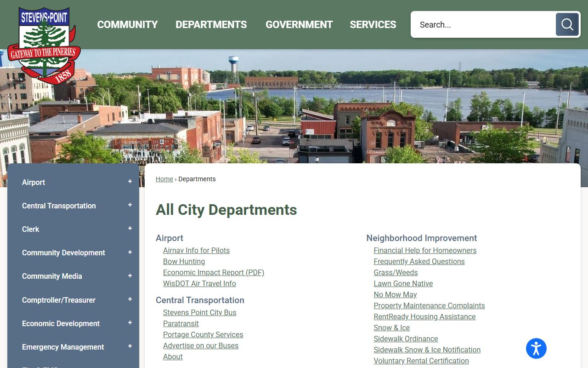
Task: Open Comptroller/Treasurer sidebar link
Action: tap(59, 300)
